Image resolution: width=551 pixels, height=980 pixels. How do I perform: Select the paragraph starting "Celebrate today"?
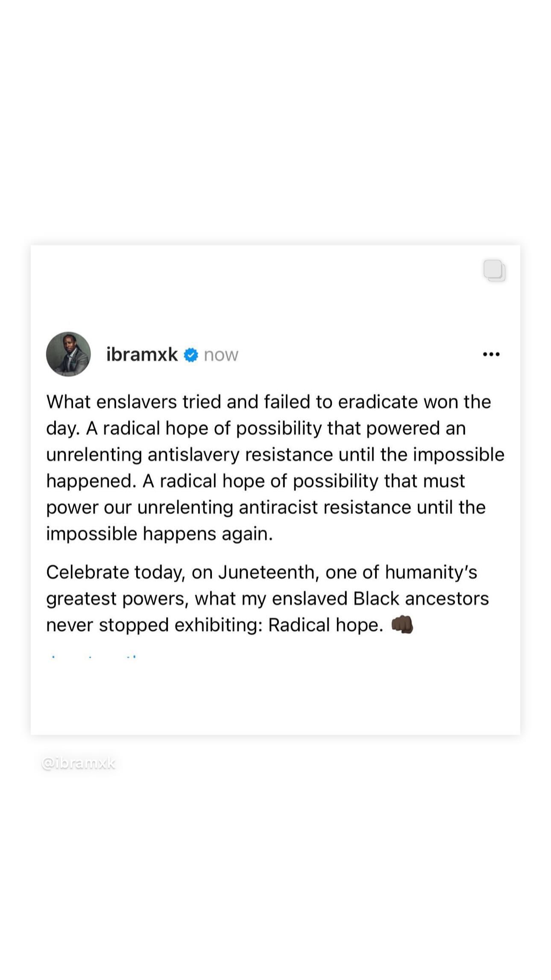coord(267,598)
